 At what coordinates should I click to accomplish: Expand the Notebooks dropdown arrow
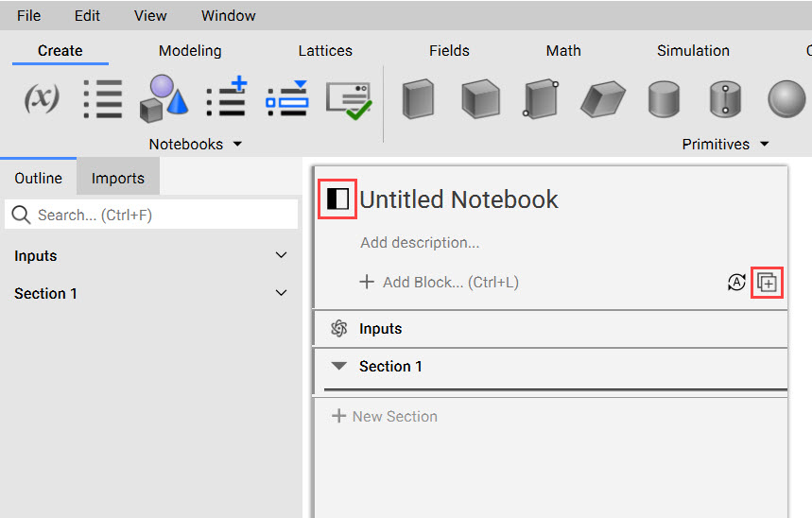coord(237,144)
